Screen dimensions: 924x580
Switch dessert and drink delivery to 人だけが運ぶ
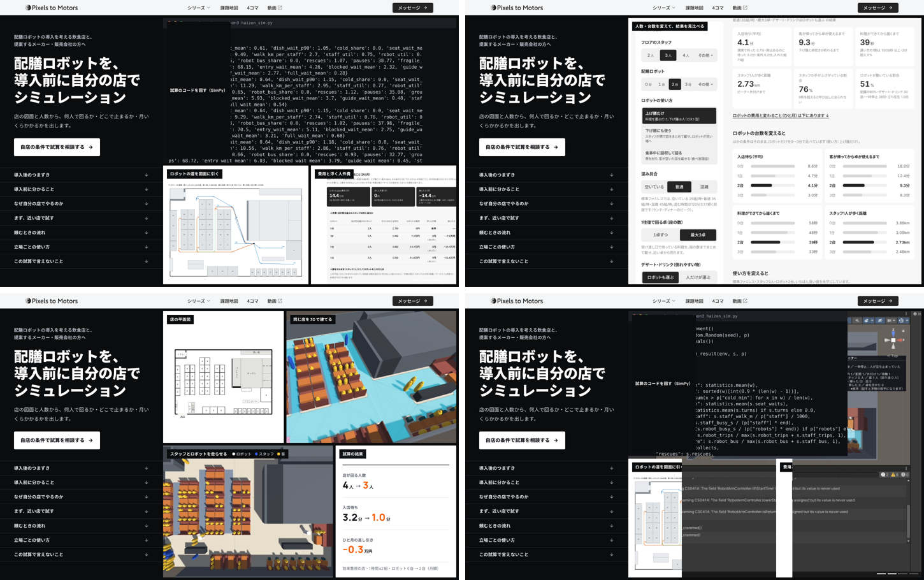pyautogui.click(x=698, y=277)
